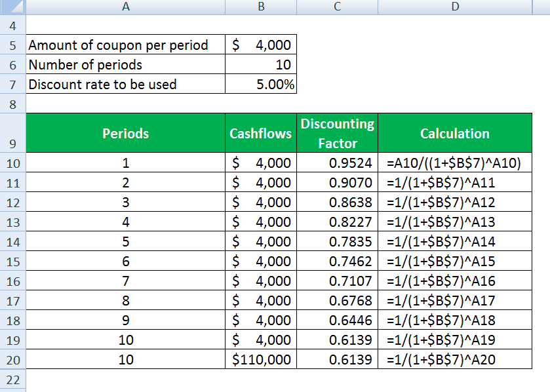Viewport: 550px width, 392px height.
Task: Select column A header
Action: [125, 7]
